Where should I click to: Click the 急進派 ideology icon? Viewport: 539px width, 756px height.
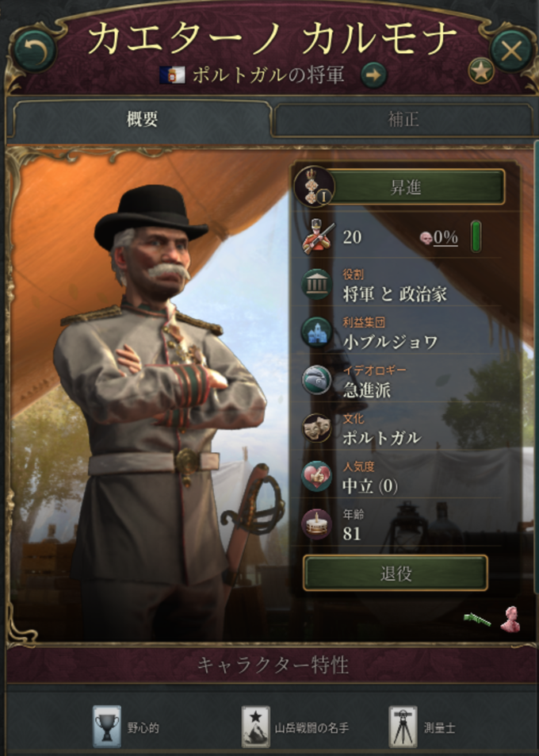point(316,380)
